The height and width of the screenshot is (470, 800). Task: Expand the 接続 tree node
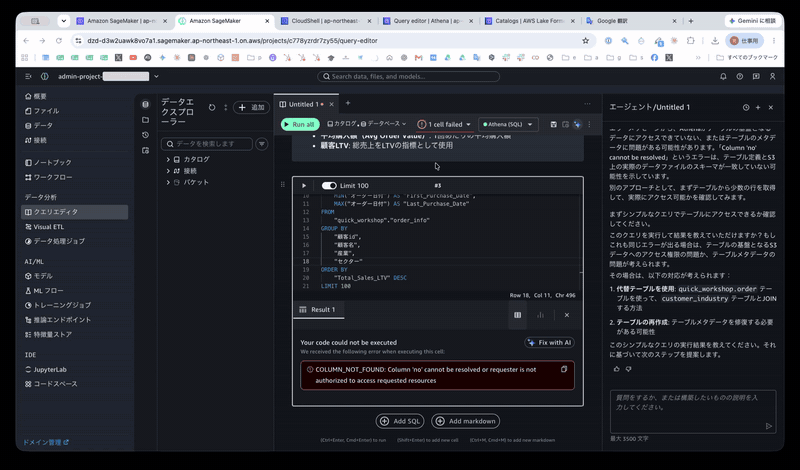168,171
